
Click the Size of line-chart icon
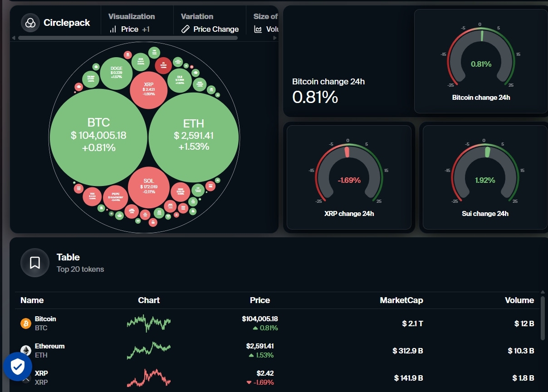click(258, 29)
